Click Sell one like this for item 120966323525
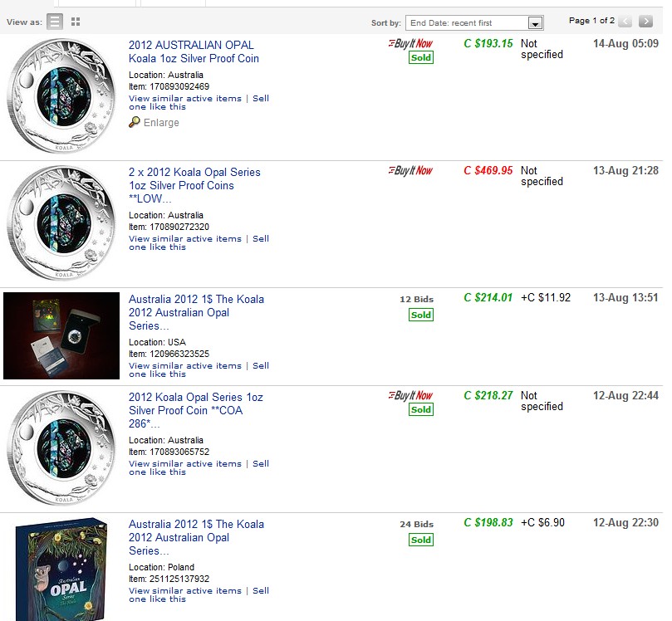 click(199, 369)
